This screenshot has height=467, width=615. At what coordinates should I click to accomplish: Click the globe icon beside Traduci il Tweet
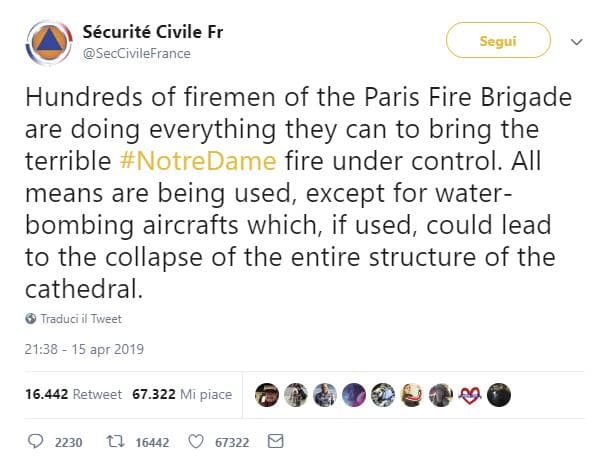31,319
